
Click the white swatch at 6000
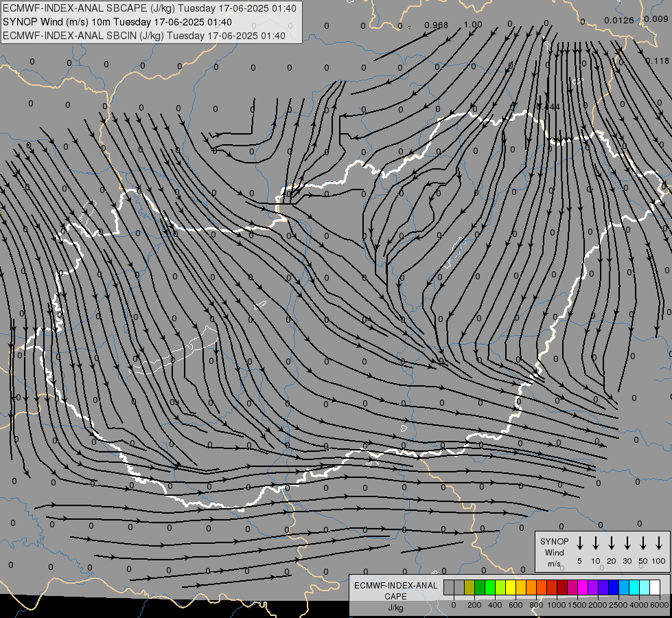(x=655, y=587)
